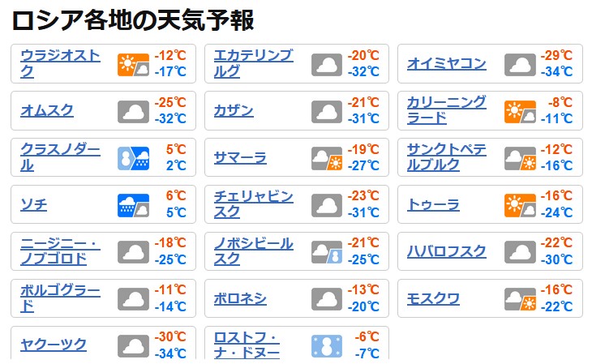
Task: Click the Rostov-on-Don snowman weather icon
Action: [x=326, y=346]
